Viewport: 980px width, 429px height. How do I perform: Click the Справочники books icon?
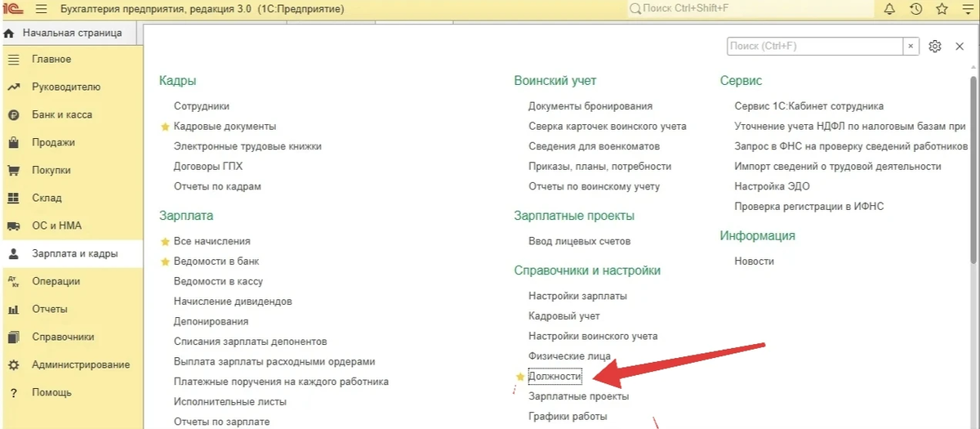13,337
